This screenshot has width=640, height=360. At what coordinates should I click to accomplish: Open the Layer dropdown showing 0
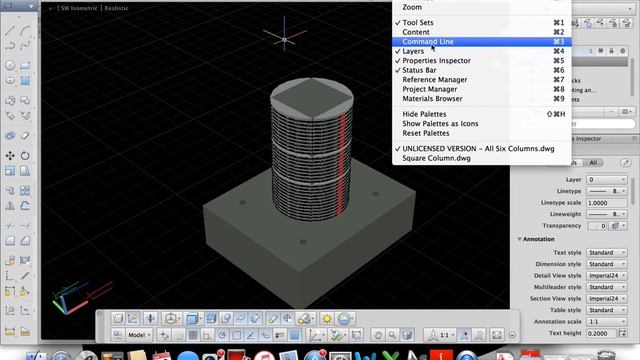click(607, 180)
